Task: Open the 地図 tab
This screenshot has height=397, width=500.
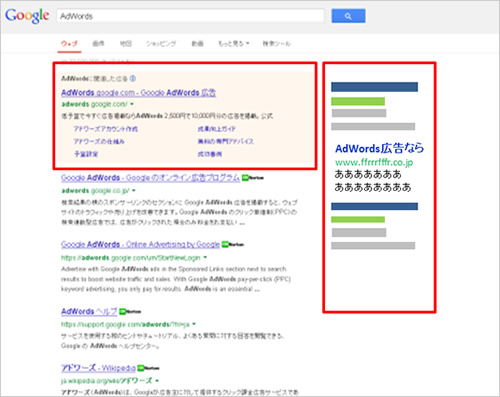Action: (126, 44)
